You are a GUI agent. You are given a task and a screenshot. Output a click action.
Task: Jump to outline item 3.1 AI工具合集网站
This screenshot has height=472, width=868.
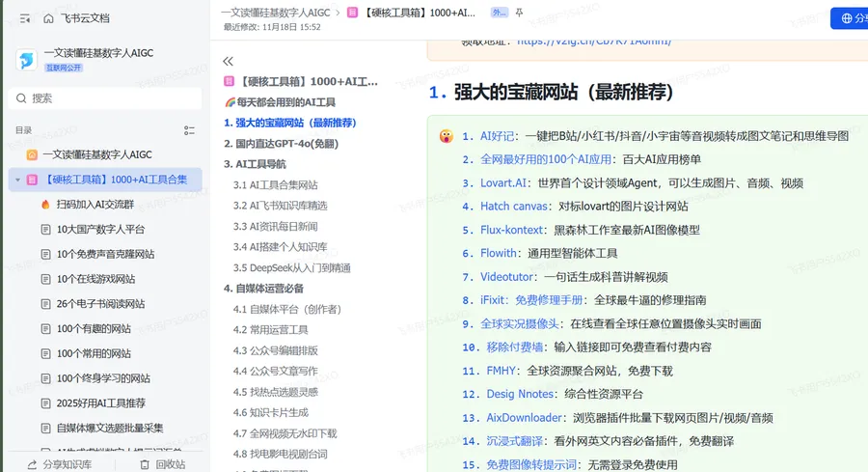coord(275,185)
